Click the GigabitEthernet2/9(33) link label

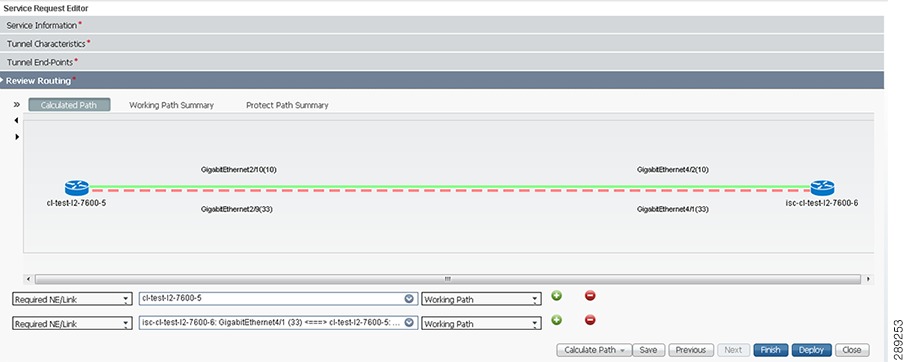(x=237, y=209)
